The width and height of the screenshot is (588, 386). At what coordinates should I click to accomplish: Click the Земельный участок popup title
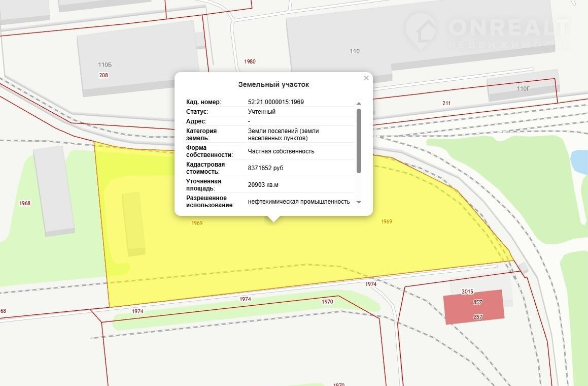(273, 85)
